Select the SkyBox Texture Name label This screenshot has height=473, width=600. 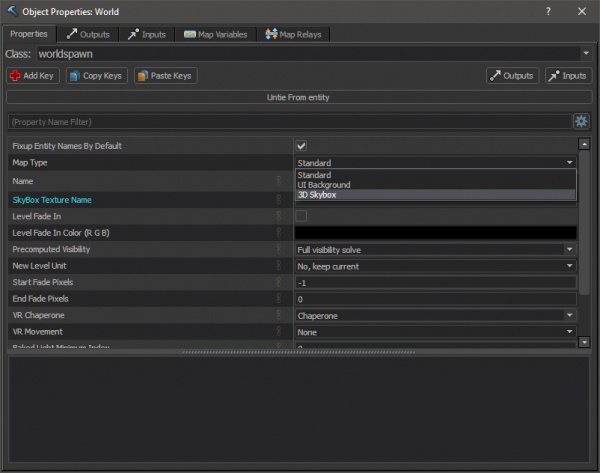pos(52,200)
